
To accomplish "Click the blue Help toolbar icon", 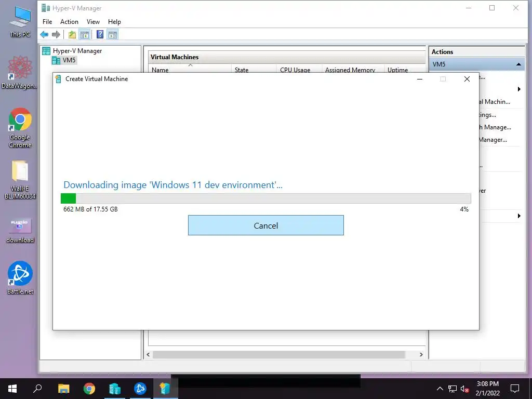I will pyautogui.click(x=100, y=34).
